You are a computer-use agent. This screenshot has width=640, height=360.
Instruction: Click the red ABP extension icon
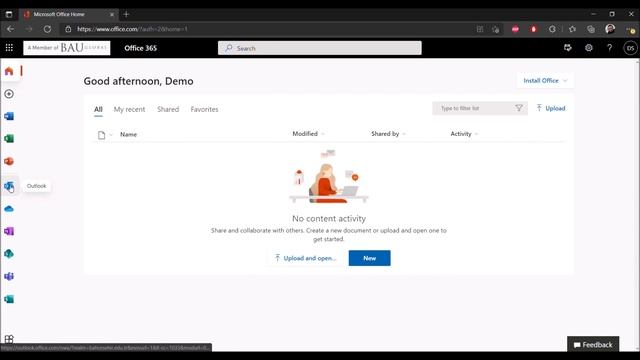[x=515, y=29]
